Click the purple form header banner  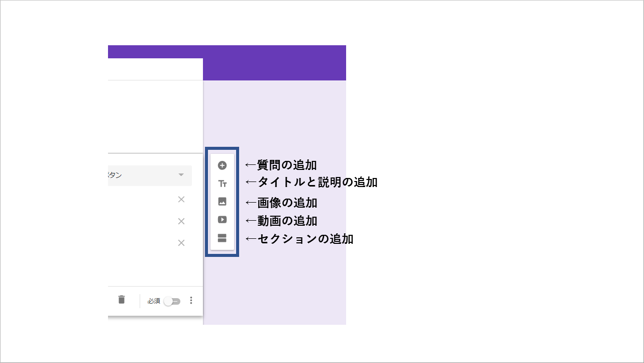[274, 62]
